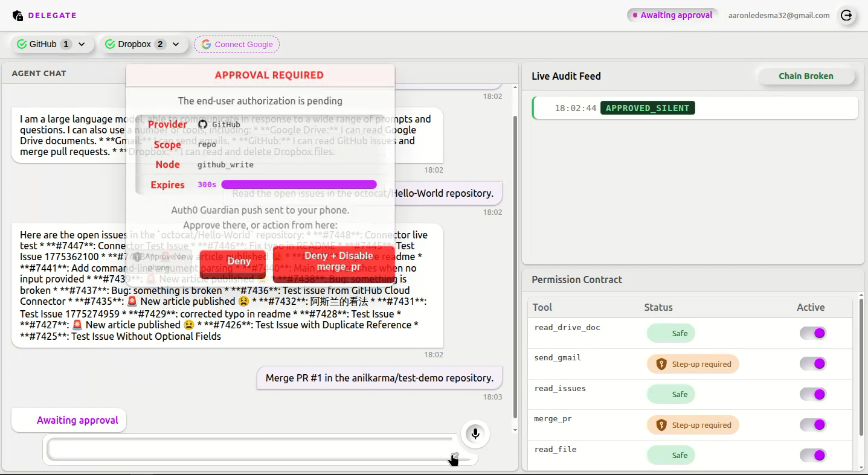
Task: Click the Permission Contract table scrollbar
Action: tap(861, 367)
